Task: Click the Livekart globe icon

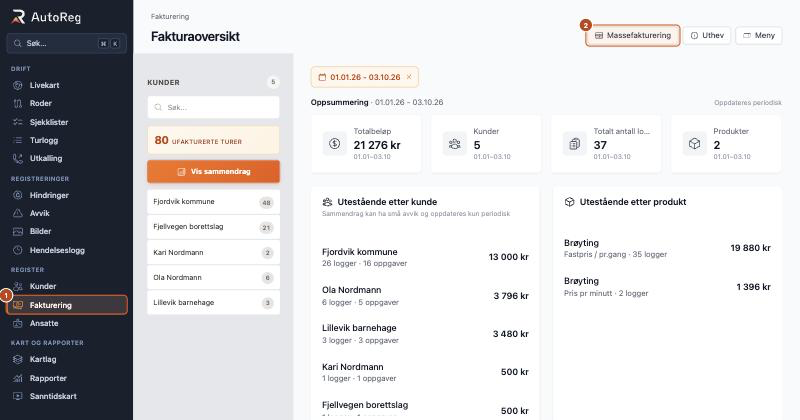Action: (18, 85)
